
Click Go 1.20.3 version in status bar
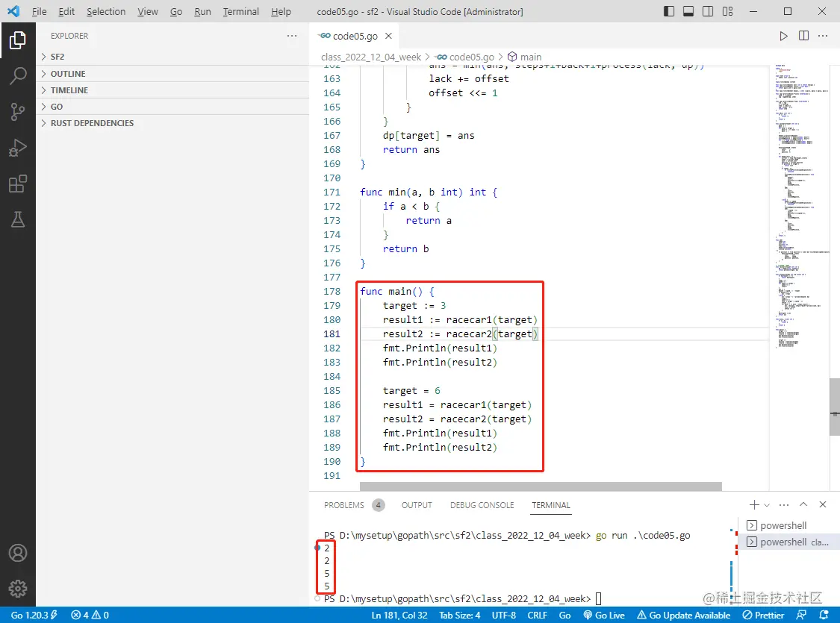coord(34,615)
